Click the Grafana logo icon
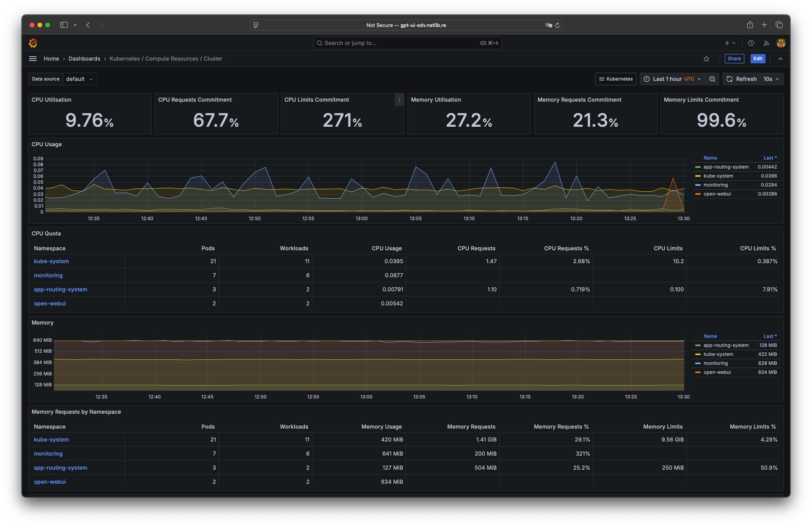 [33, 43]
